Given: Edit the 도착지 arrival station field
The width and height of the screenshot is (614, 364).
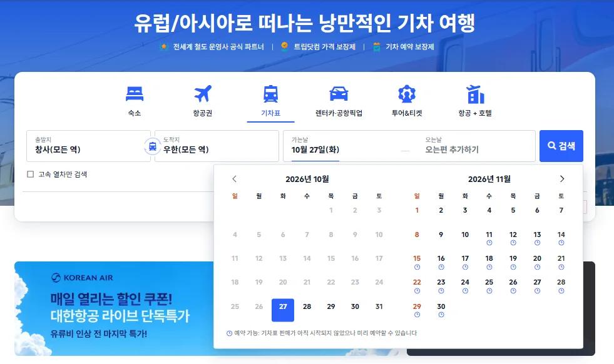Looking at the screenshot, I should point(217,146).
